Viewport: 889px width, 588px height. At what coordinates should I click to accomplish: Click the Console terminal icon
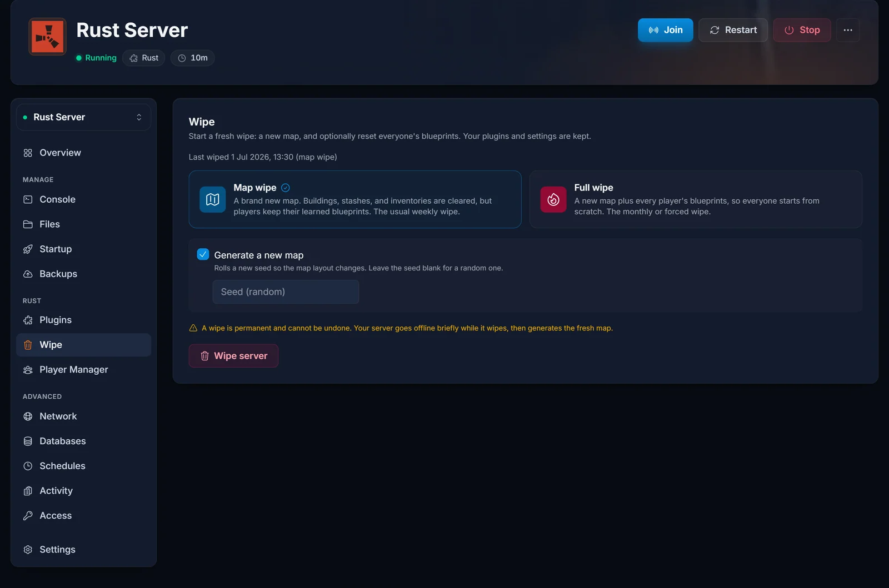click(28, 199)
